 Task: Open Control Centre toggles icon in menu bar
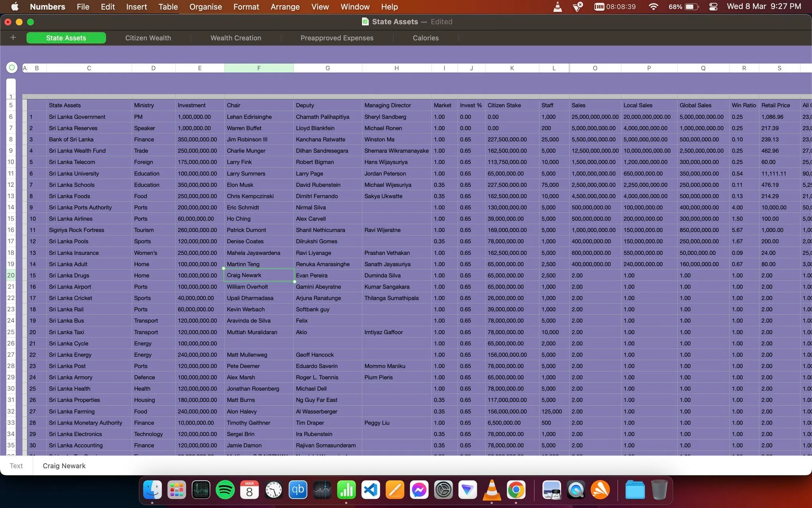point(713,7)
